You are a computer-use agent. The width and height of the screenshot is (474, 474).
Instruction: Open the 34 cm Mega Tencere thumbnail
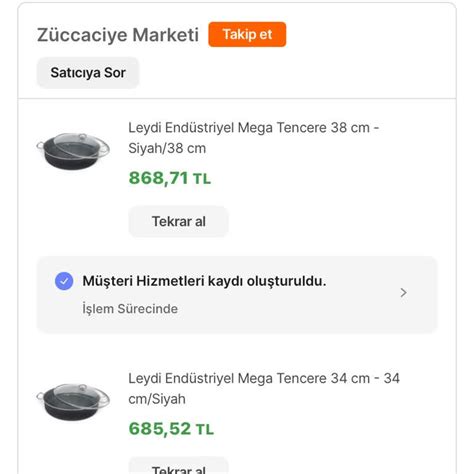point(73,401)
